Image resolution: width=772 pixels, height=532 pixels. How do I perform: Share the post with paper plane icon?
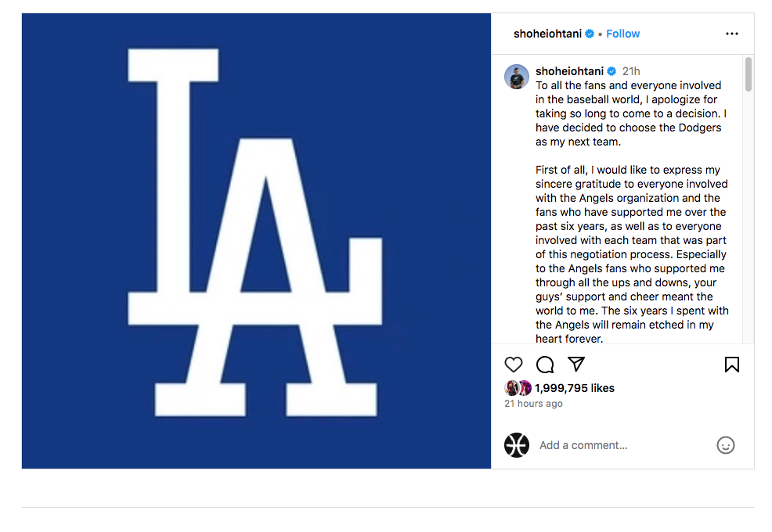[x=576, y=364]
